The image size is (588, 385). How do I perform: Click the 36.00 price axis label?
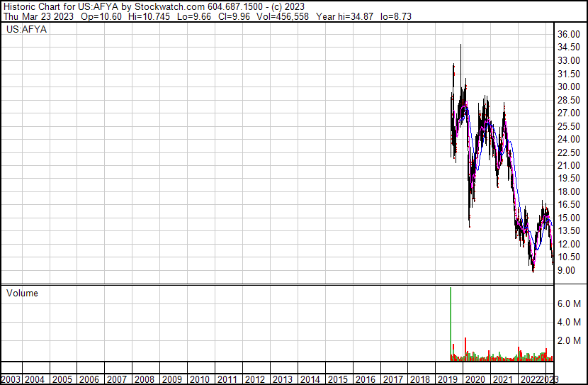click(x=568, y=34)
